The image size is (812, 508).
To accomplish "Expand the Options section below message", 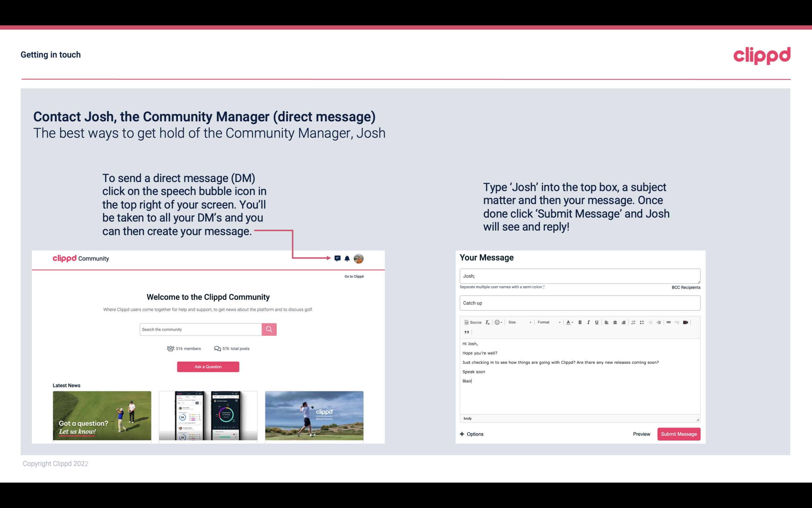I will coord(470,434).
